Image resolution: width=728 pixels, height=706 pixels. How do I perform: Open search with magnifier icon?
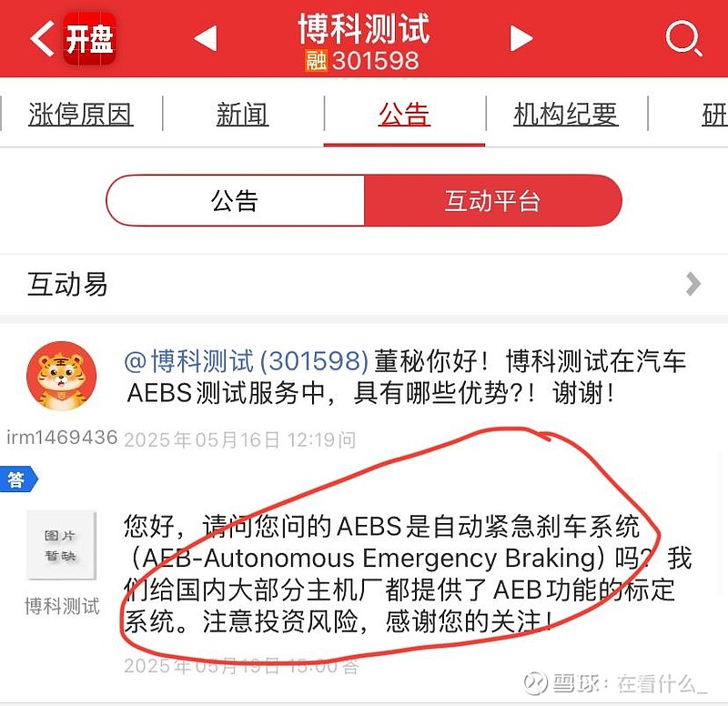(x=683, y=38)
